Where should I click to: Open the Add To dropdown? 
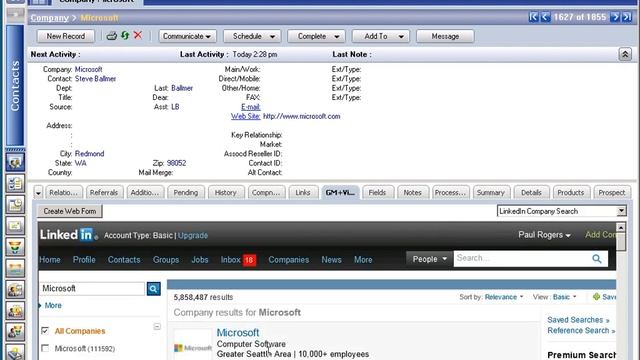[380, 36]
